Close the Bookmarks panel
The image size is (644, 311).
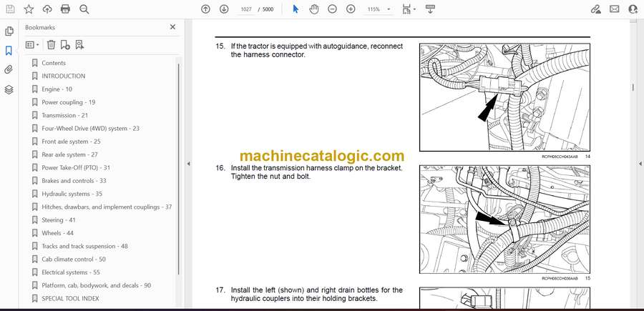(x=172, y=27)
